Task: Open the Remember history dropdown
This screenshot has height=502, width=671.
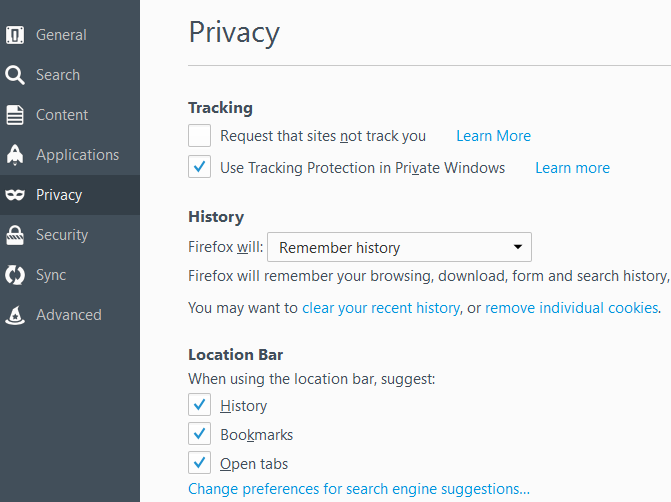Action: (399, 247)
